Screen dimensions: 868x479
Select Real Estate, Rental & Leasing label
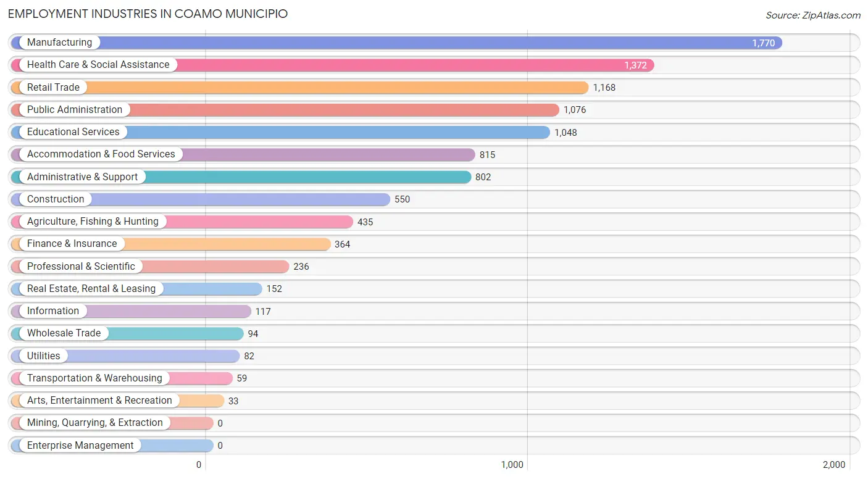pos(91,289)
